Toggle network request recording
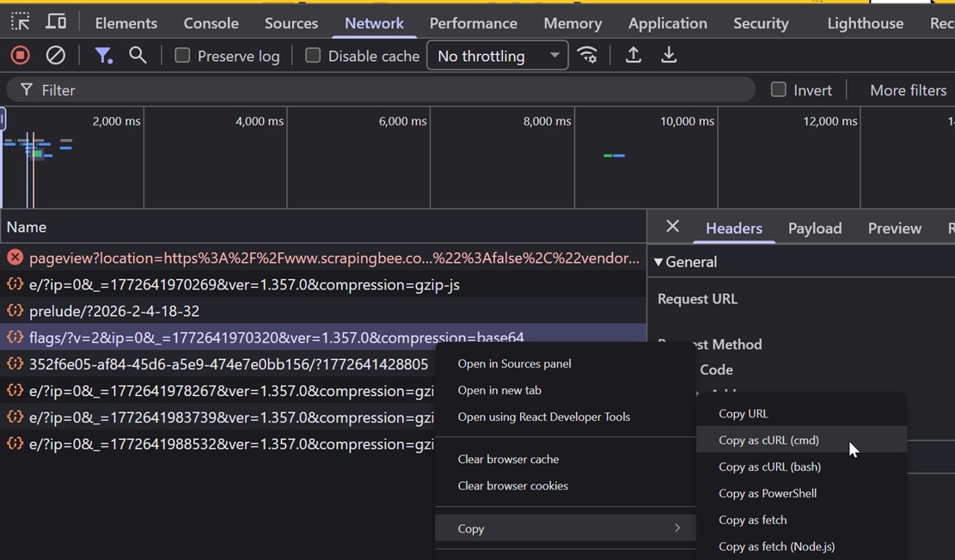Screen dimensions: 955x560 tap(18, 55)
